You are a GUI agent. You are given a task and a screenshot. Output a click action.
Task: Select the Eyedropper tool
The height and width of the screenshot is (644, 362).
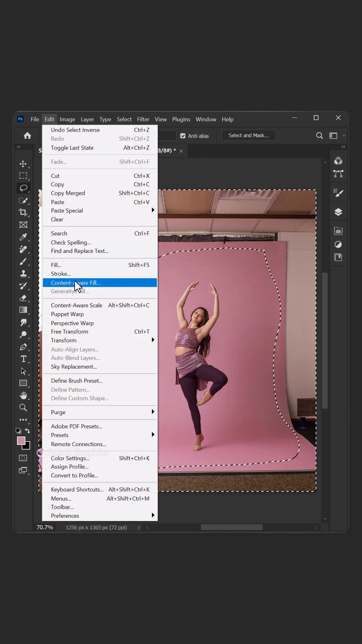pos(23,237)
